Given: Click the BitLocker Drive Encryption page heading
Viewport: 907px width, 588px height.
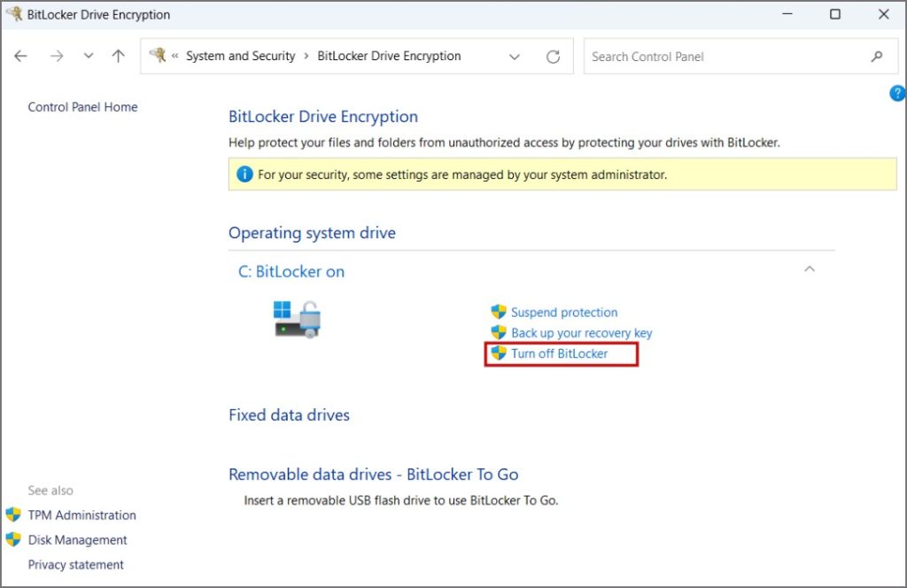Looking at the screenshot, I should click(x=323, y=117).
